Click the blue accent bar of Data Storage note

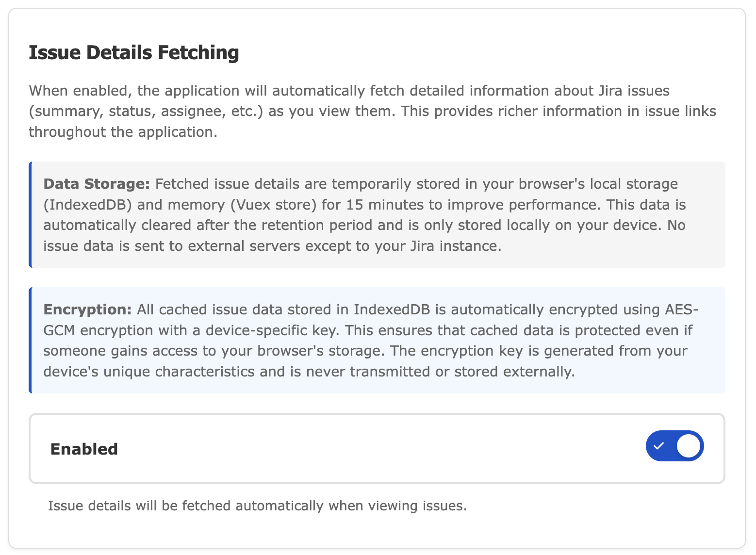tap(31, 214)
